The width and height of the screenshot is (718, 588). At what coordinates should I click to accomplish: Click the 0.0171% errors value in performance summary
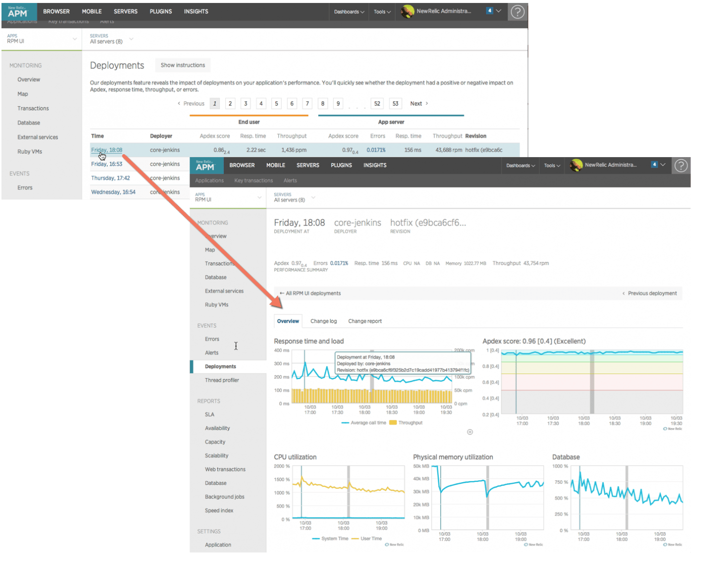(x=339, y=263)
